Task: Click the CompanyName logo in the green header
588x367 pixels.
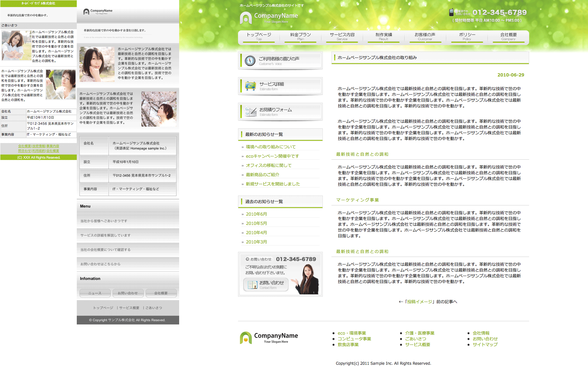Action: [x=269, y=18]
